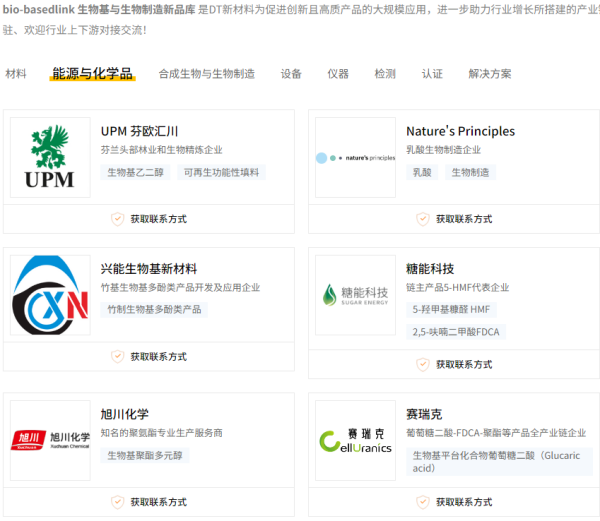This screenshot has height=521, width=600.
Task: Select the 生物基乙二醇 tag
Action: (x=136, y=172)
